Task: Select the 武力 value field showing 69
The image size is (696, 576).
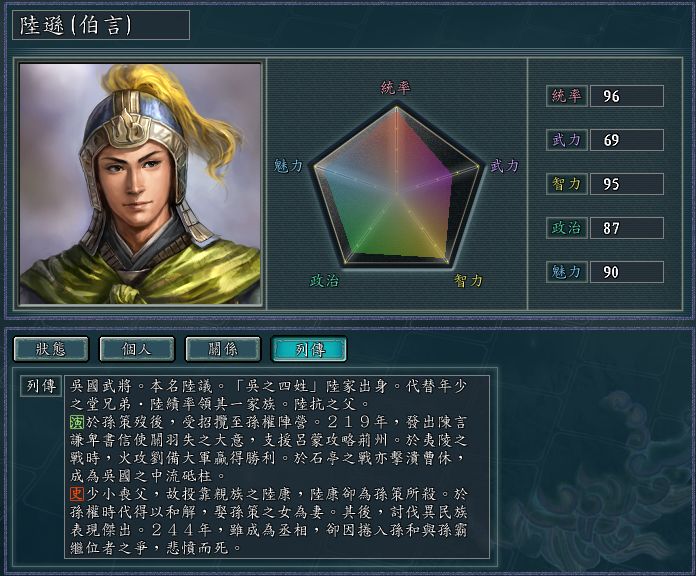Action: click(x=627, y=140)
